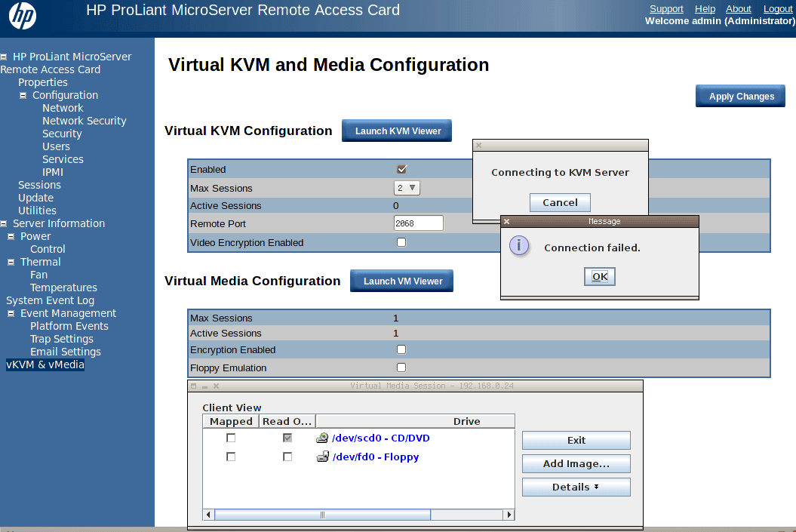Go to the Update page

point(36,198)
